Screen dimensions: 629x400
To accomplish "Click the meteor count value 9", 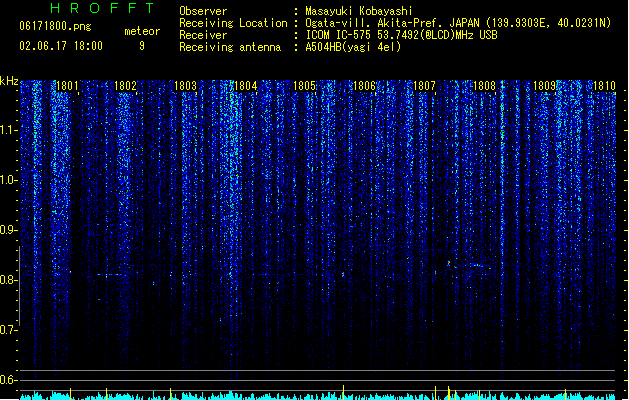I will [x=142, y=46].
